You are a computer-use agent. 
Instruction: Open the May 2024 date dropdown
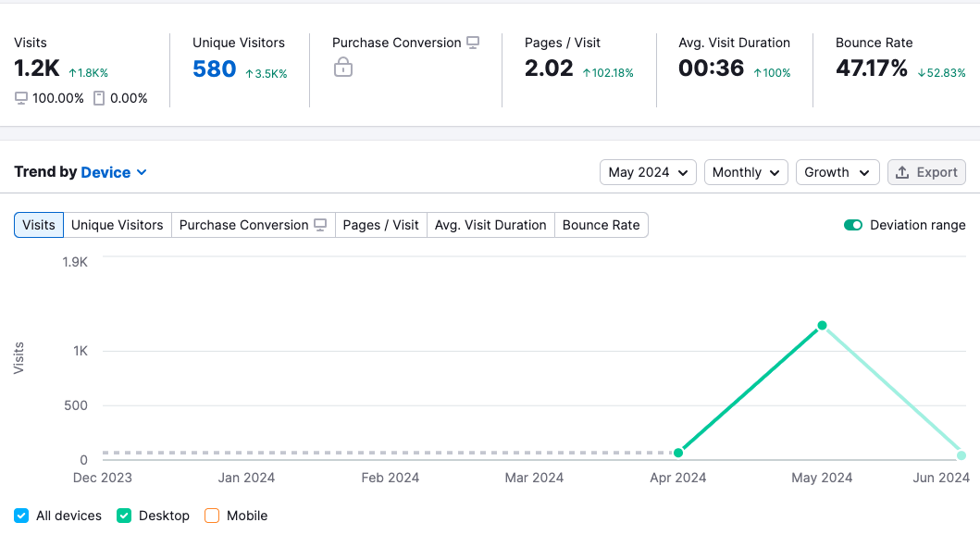(648, 172)
